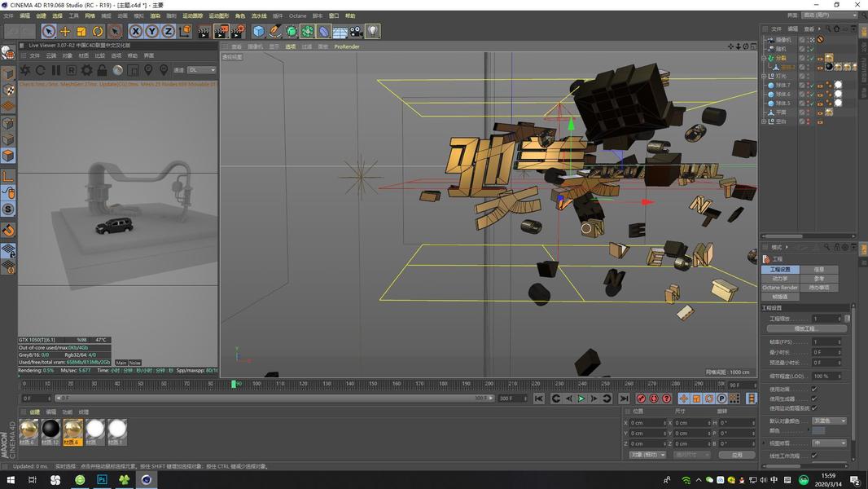Select highlighted gold material thumbnail
Viewport: 868px width, 489px height.
[72, 432]
